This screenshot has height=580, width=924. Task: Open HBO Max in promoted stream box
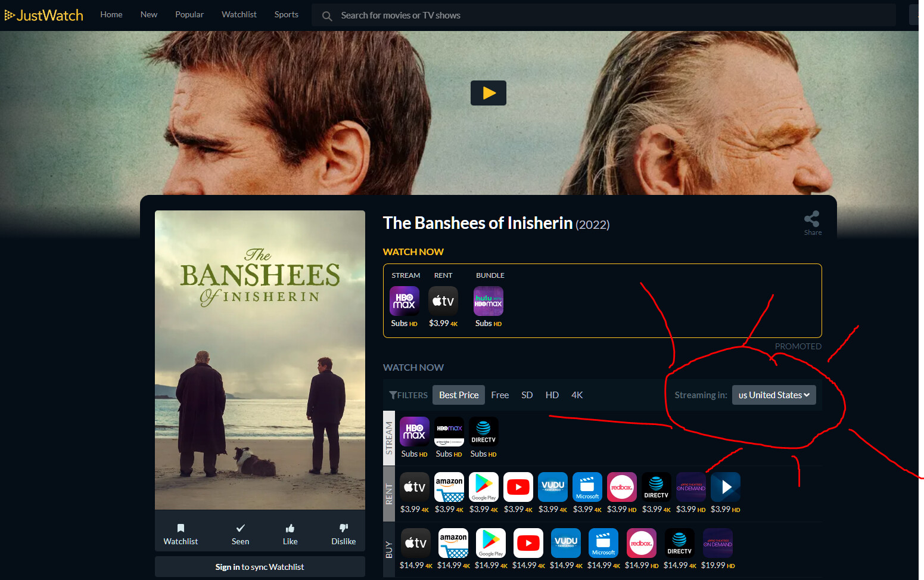click(404, 301)
